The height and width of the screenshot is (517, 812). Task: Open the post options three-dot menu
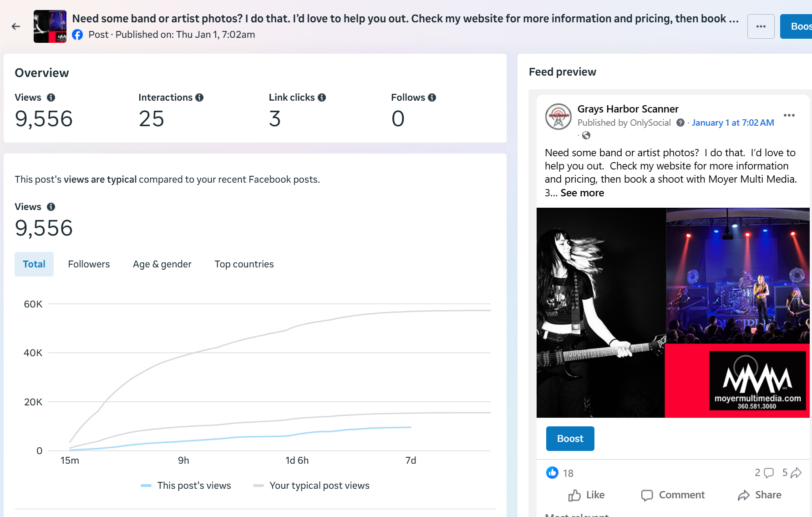coord(761,26)
